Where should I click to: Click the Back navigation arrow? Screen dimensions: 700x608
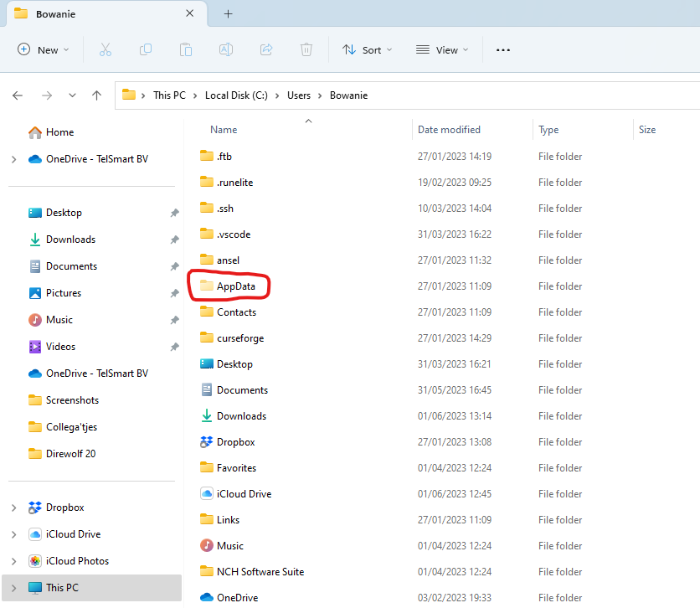pos(18,95)
